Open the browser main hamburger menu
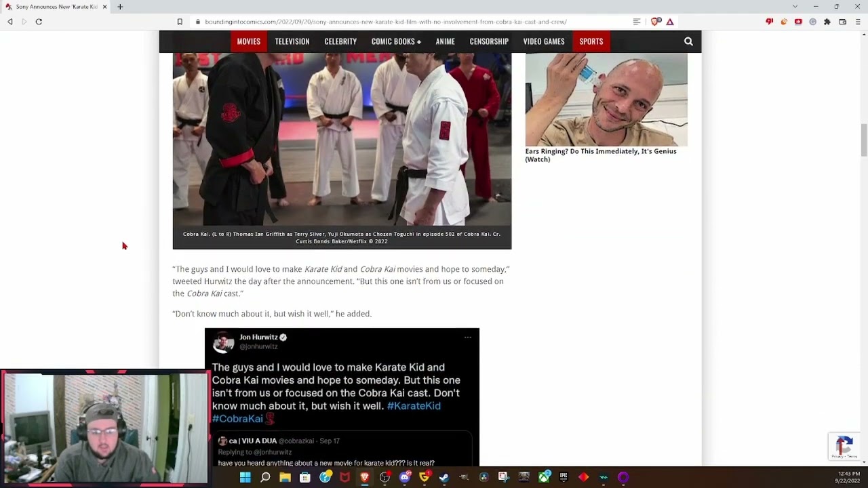Viewport: 868px width, 488px height. pos(858,22)
